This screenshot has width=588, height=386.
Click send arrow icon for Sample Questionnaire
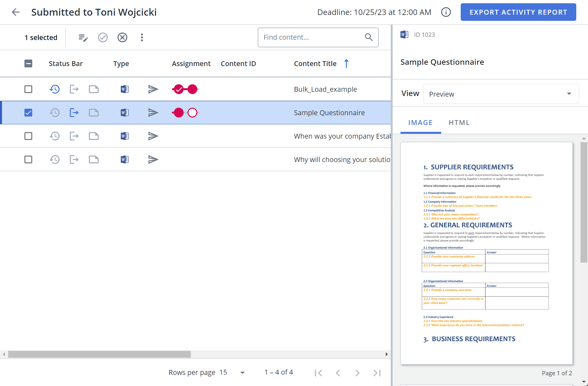tap(153, 113)
